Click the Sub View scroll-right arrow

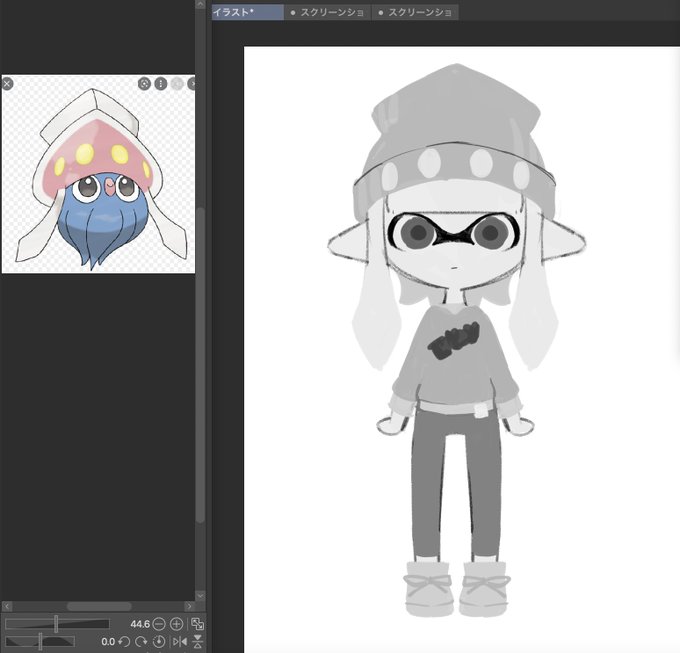(189, 606)
